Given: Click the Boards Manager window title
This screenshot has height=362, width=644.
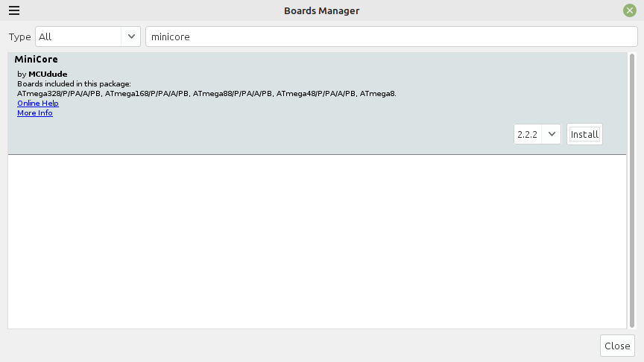Looking at the screenshot, I should [321, 10].
